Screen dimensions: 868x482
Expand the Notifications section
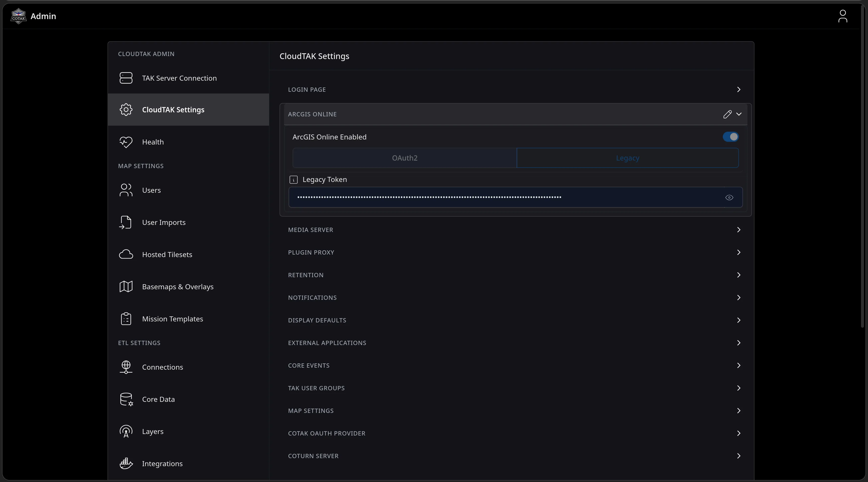pos(516,297)
